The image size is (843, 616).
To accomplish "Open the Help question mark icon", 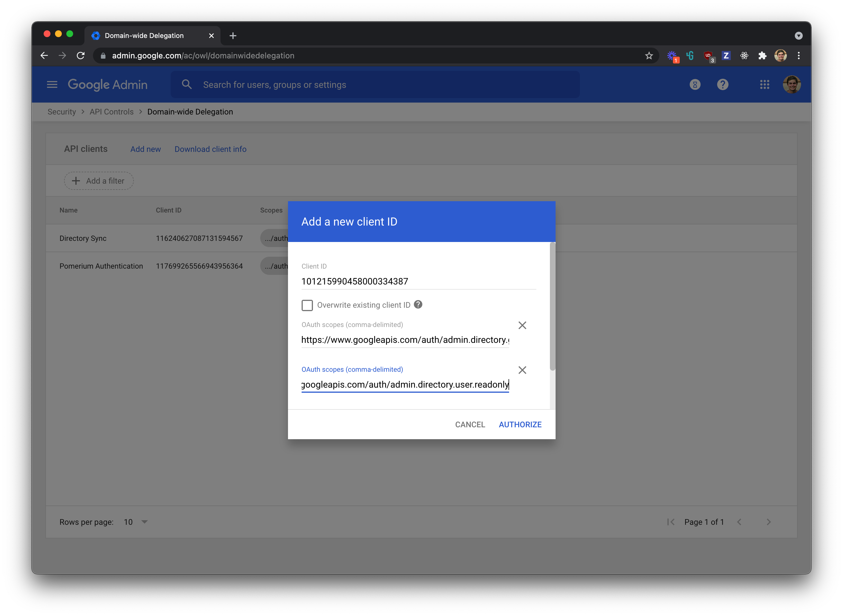I will [x=723, y=85].
